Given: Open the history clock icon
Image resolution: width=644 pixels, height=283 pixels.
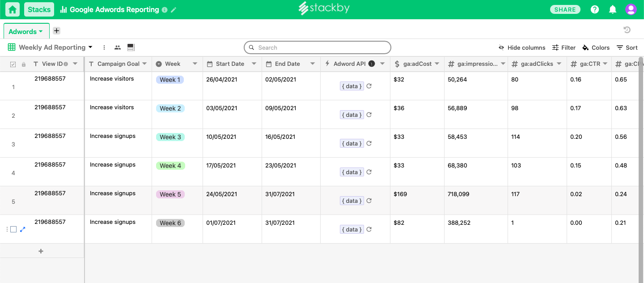Looking at the screenshot, I should (627, 30).
